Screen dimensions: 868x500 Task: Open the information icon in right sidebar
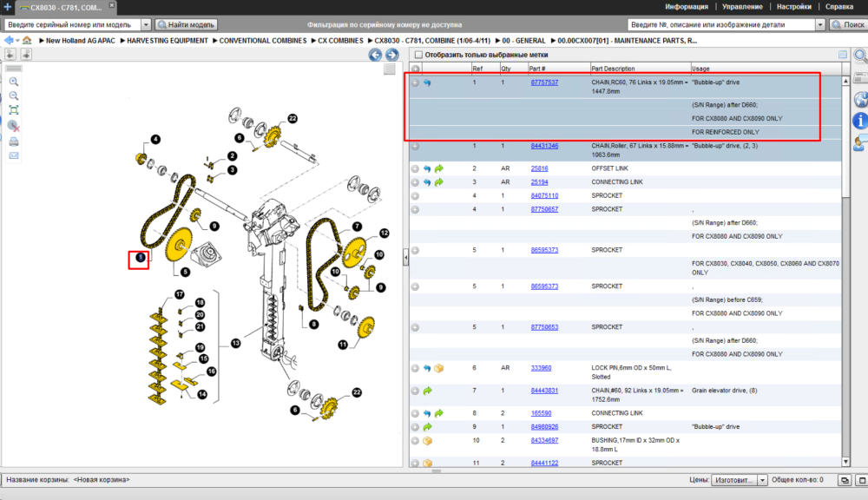(860, 120)
